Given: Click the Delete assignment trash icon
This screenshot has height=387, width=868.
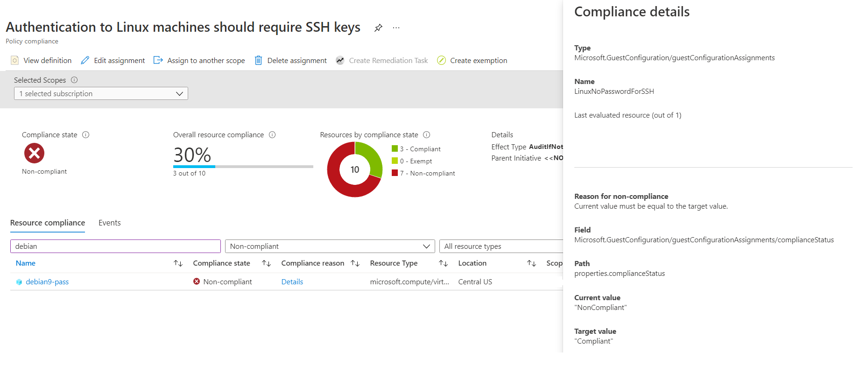Looking at the screenshot, I should tap(258, 60).
